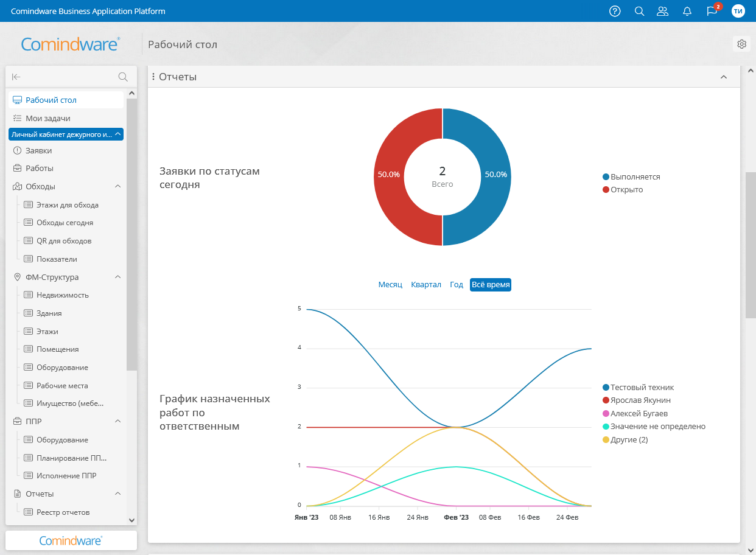Screen dimensions: 756x555
Task: Collapse the sidebar Отчеты group chevron
Action: tap(118, 494)
